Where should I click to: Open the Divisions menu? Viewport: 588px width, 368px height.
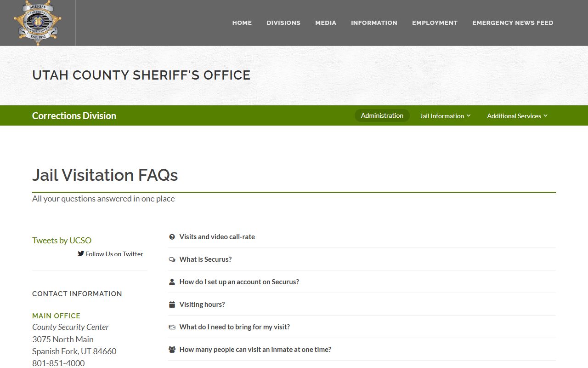coord(283,23)
